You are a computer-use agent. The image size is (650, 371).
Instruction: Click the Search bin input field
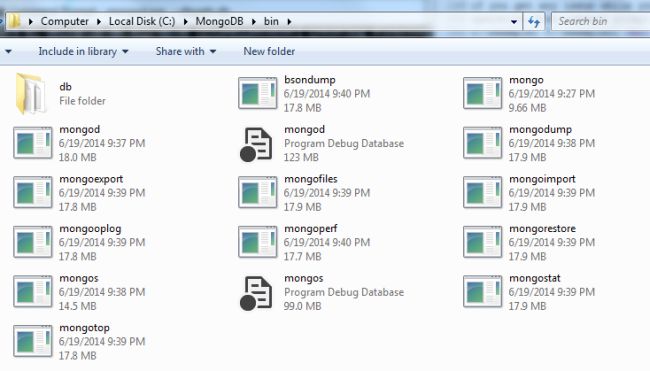(601, 21)
